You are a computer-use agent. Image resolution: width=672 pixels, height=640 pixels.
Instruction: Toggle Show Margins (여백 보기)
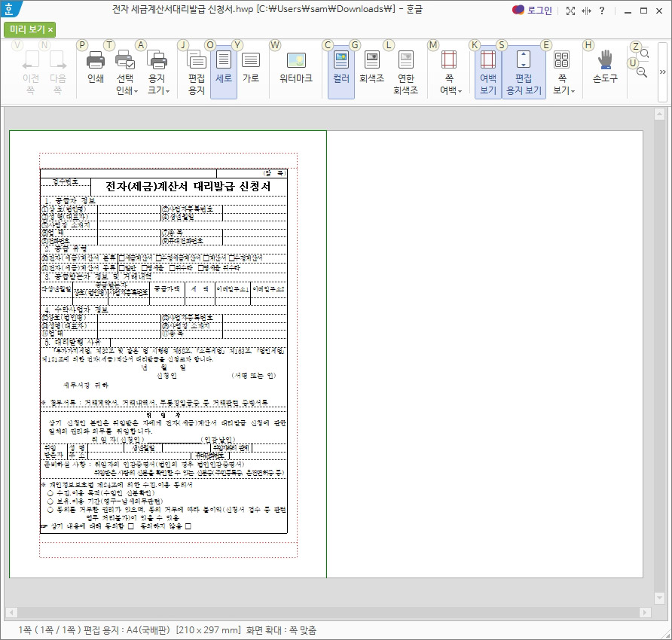click(x=487, y=72)
